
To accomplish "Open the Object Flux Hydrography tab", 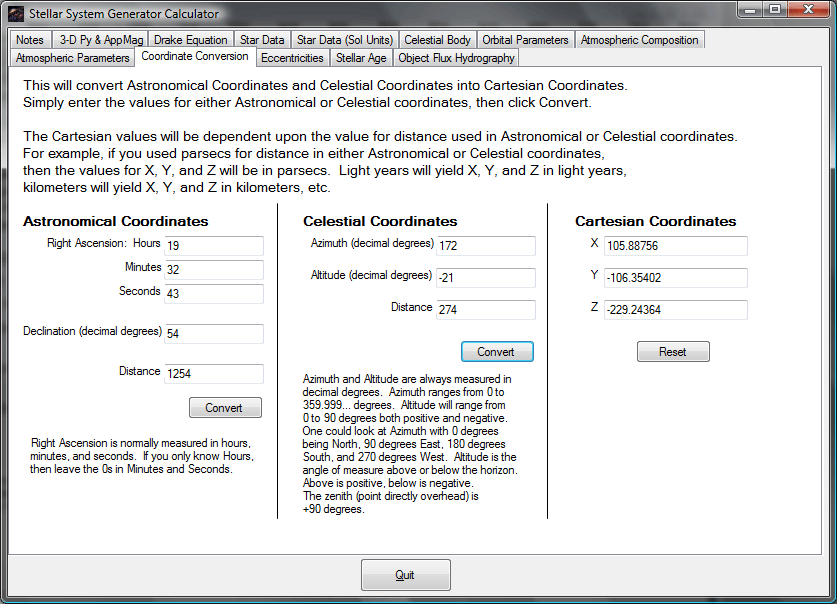I will 456,58.
